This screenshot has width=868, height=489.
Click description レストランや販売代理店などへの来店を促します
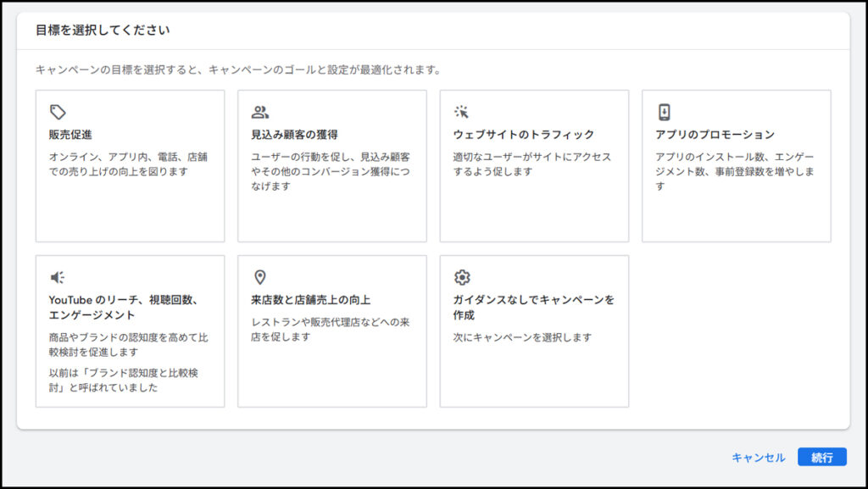coord(331,329)
